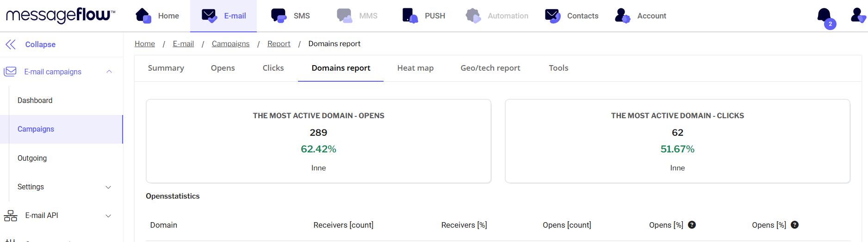Click the Account person icon
868x242 pixels.
tap(622, 16)
